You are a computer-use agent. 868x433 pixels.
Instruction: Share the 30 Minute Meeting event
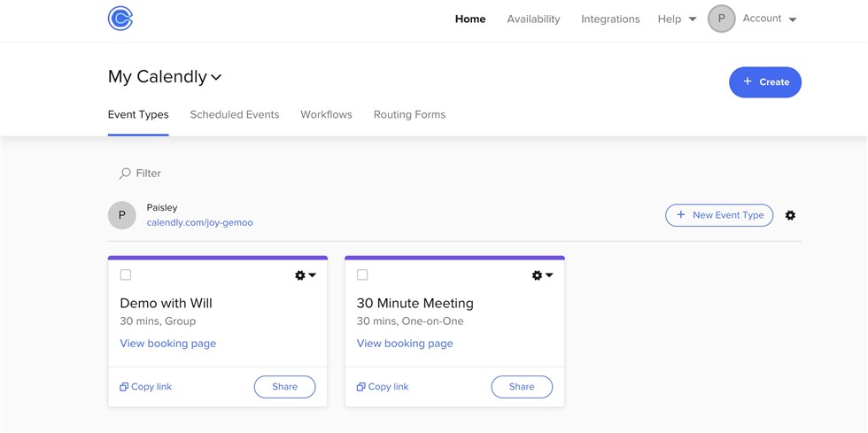(x=522, y=386)
